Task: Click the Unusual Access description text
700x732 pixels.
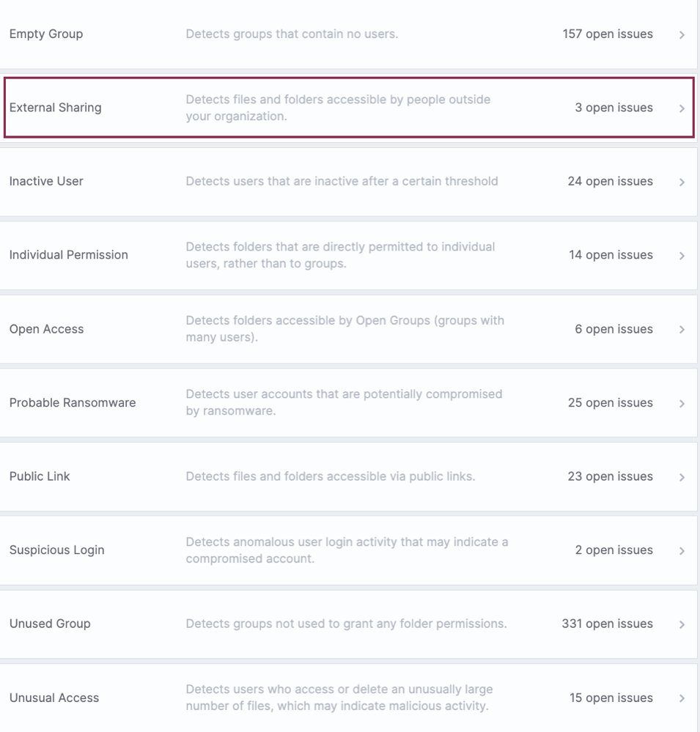Action: click(339, 698)
